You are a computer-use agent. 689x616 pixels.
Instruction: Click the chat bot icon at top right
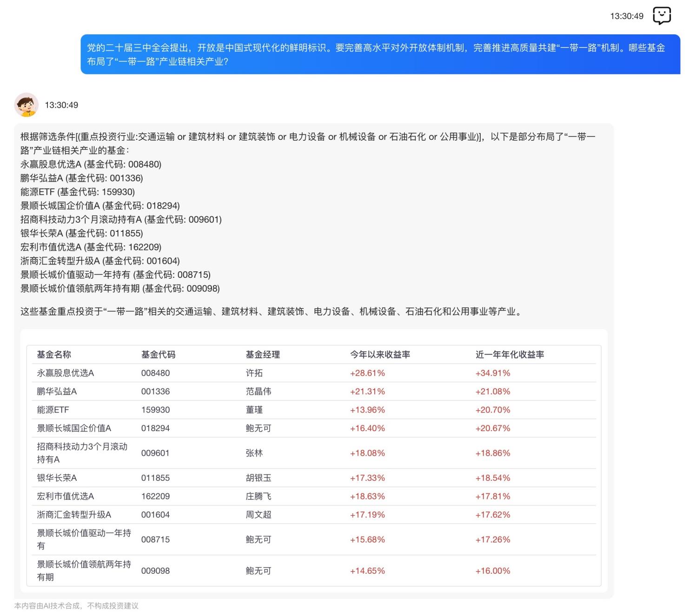[x=662, y=16]
